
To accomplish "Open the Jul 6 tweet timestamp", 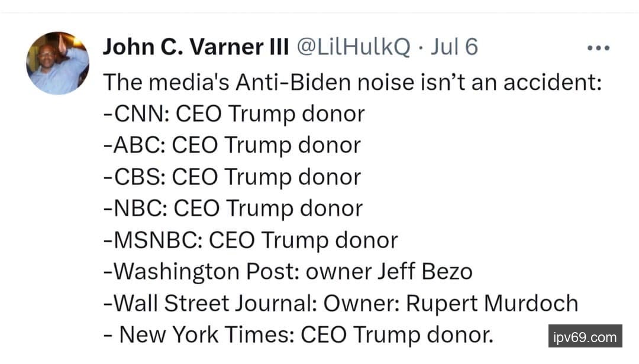I will point(454,47).
